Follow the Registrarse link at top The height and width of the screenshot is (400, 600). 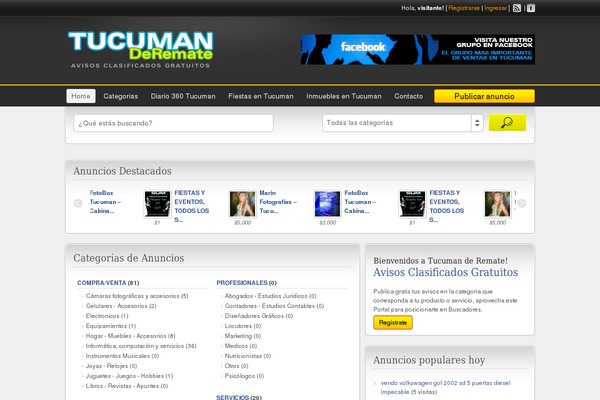(x=464, y=8)
